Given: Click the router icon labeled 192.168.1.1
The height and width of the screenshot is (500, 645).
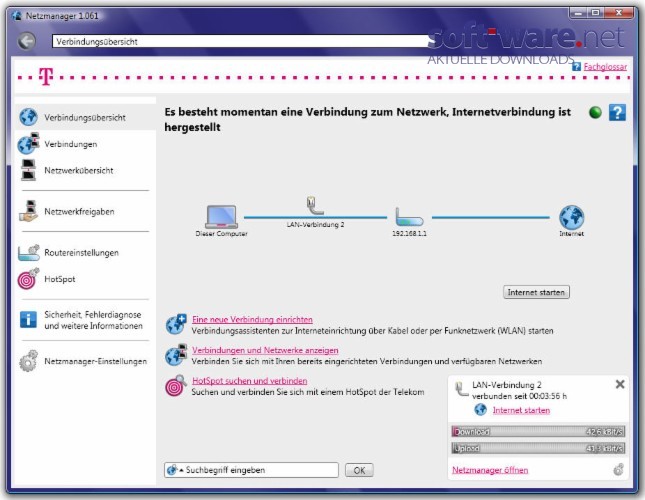Looking at the screenshot, I should tap(409, 217).
